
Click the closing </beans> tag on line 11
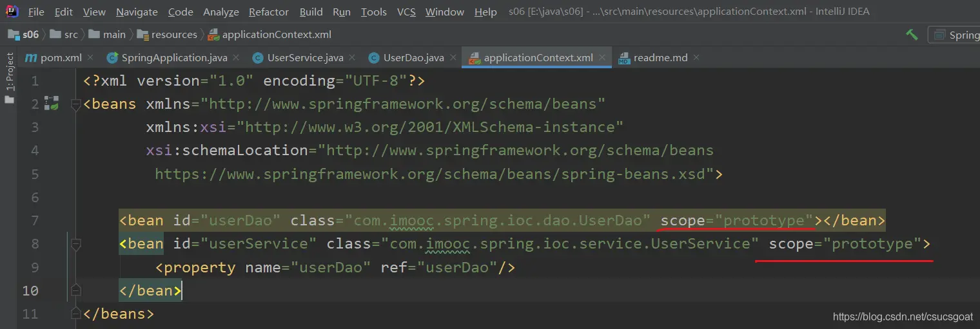[119, 314]
